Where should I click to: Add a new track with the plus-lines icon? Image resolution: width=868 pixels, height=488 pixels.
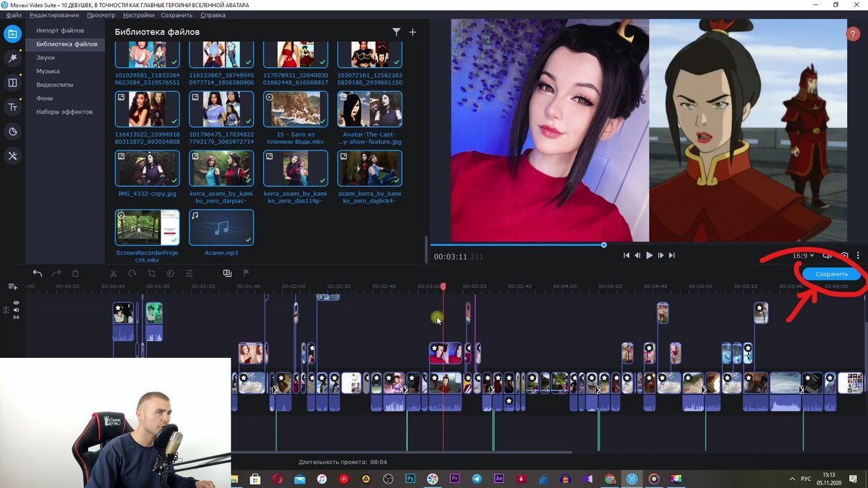[x=12, y=287]
